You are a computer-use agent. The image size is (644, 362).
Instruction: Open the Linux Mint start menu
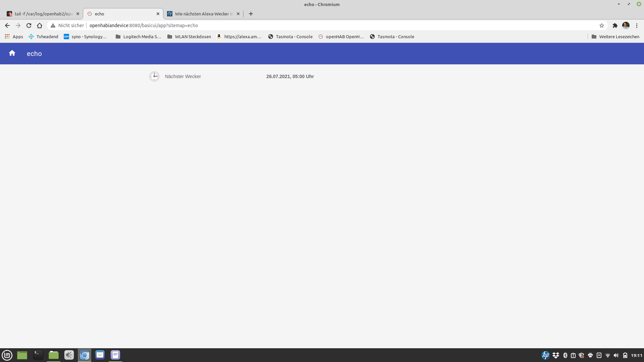click(x=7, y=355)
